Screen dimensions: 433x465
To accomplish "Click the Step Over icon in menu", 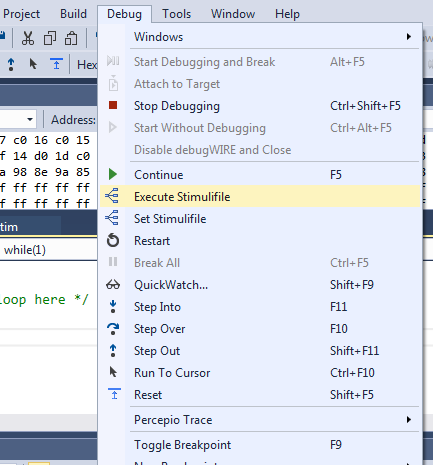I will (x=113, y=329).
